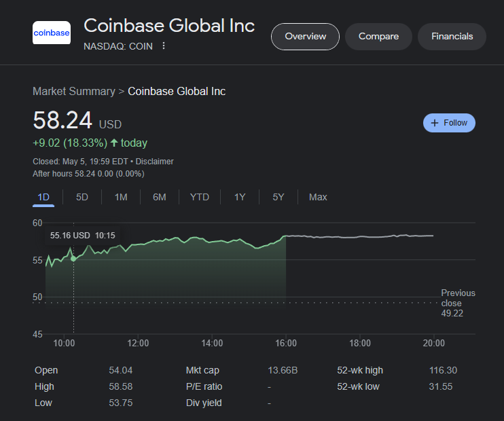View the 5Y chart range
504x421 pixels.
pos(278,197)
